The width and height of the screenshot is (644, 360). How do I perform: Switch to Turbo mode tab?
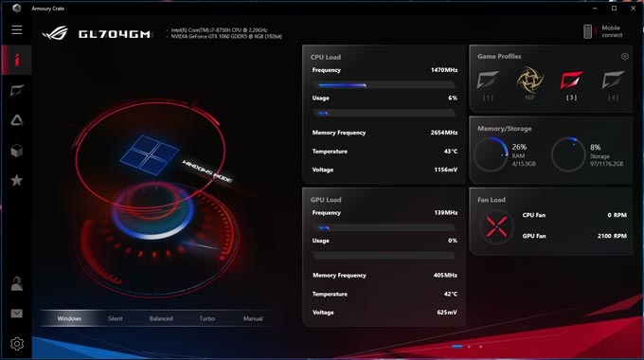point(207,318)
